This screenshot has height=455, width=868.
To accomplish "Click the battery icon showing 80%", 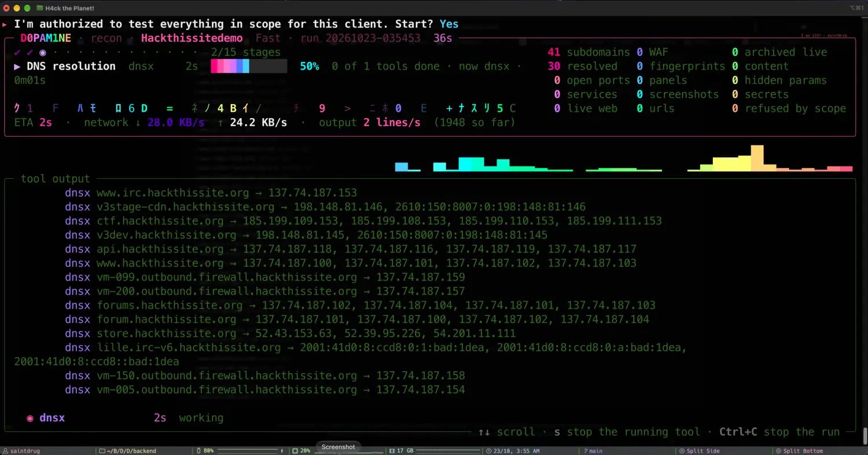I will point(198,450).
